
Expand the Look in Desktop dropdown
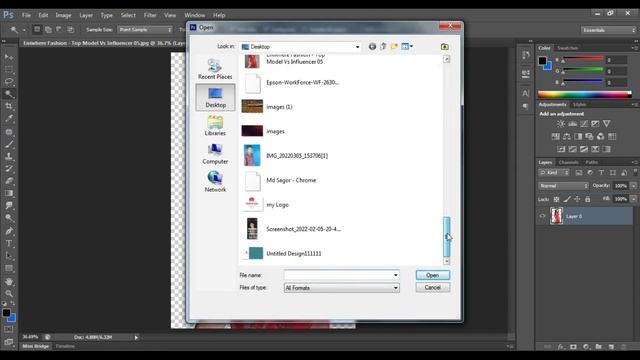(x=358, y=47)
